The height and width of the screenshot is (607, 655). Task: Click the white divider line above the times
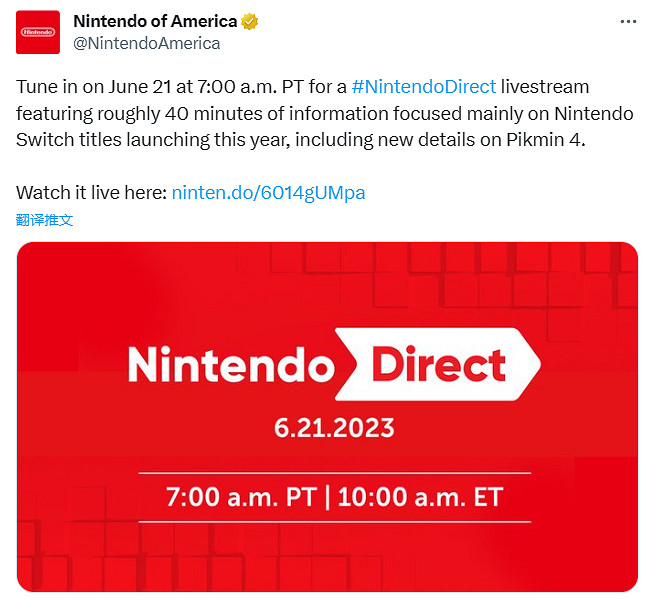(x=334, y=472)
